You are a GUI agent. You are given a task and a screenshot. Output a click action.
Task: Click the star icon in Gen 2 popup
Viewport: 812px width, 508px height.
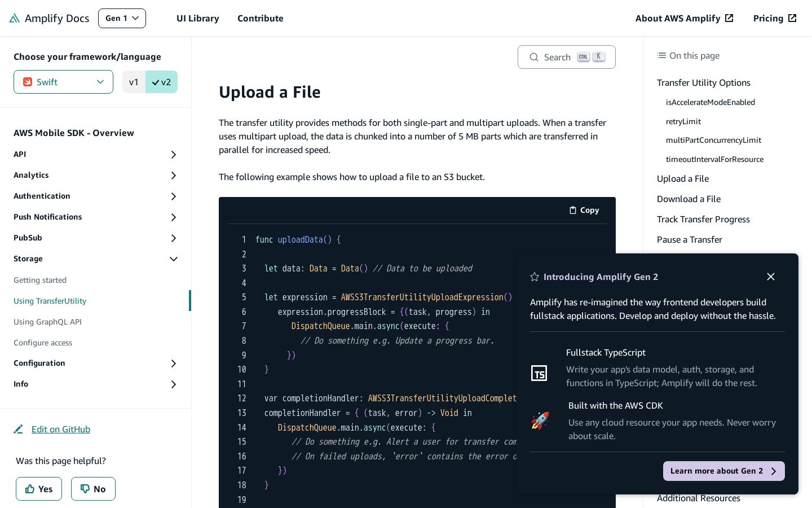535,277
